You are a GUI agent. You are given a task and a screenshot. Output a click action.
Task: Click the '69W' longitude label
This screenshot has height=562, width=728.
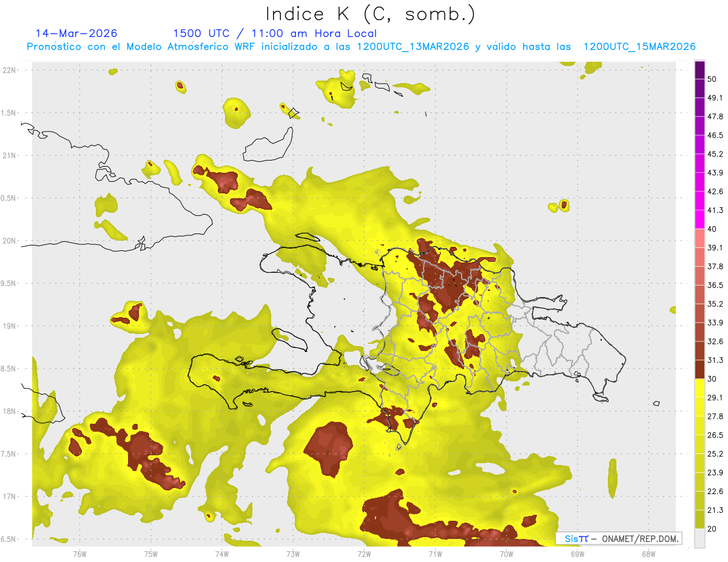[578, 554]
